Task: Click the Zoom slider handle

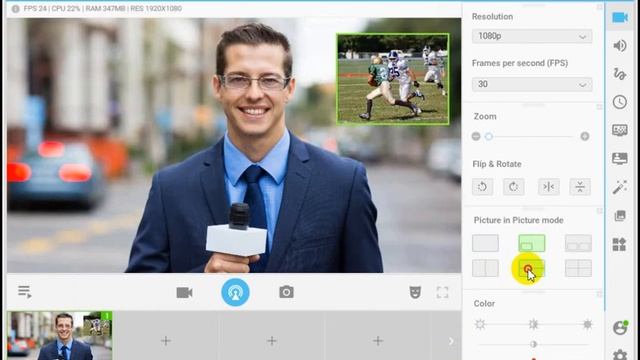Action: pyautogui.click(x=489, y=136)
